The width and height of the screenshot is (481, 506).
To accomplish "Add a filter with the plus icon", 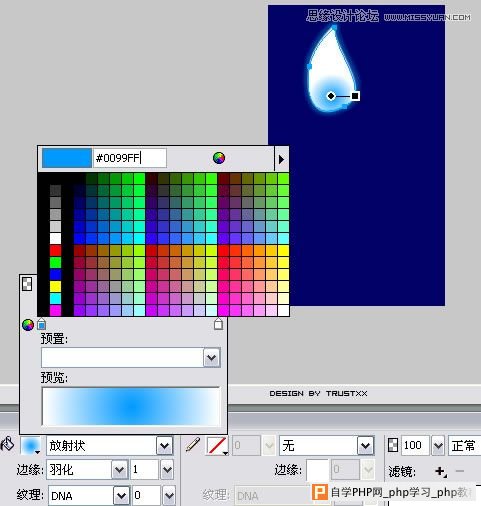I will coord(440,471).
